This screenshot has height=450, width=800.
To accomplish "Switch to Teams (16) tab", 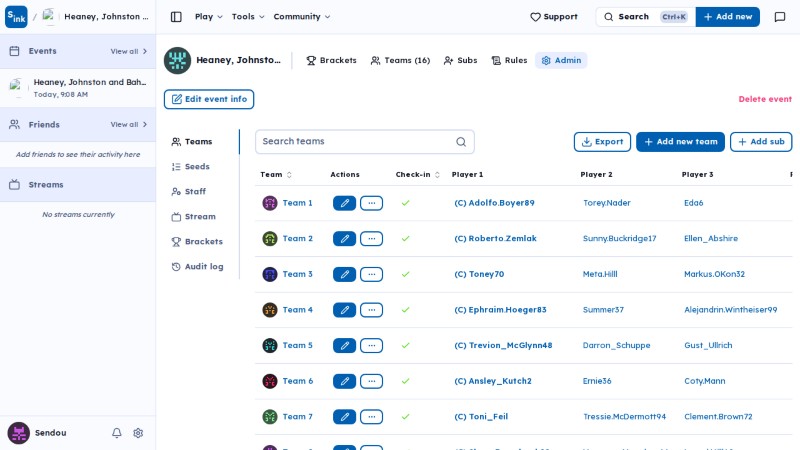I will pyautogui.click(x=400, y=60).
